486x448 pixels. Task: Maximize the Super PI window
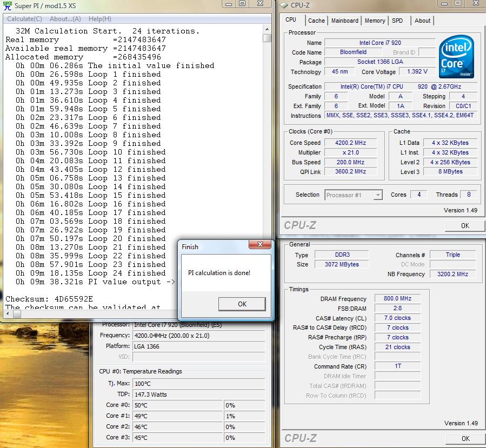click(x=242, y=4)
